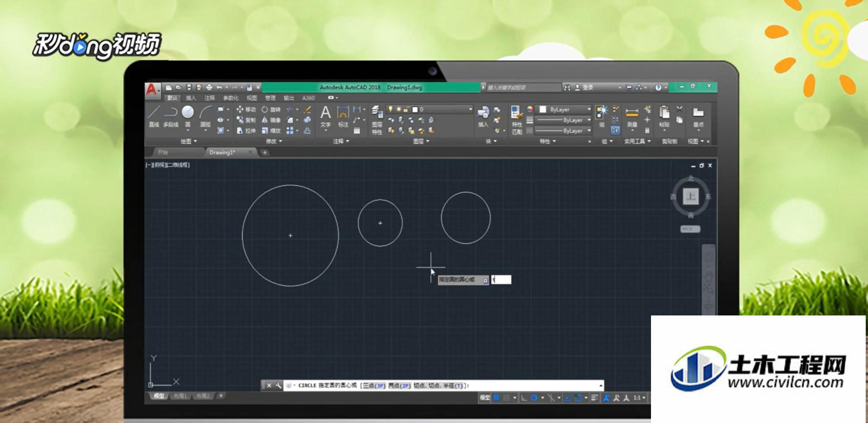The height and width of the screenshot is (423, 868).
Task: Click the 复制 (Copy) tool
Action: [246, 120]
